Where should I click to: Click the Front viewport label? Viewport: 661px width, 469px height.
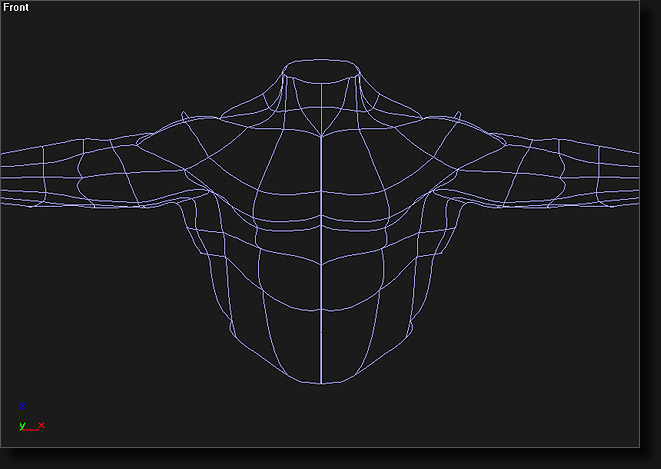click(x=16, y=7)
